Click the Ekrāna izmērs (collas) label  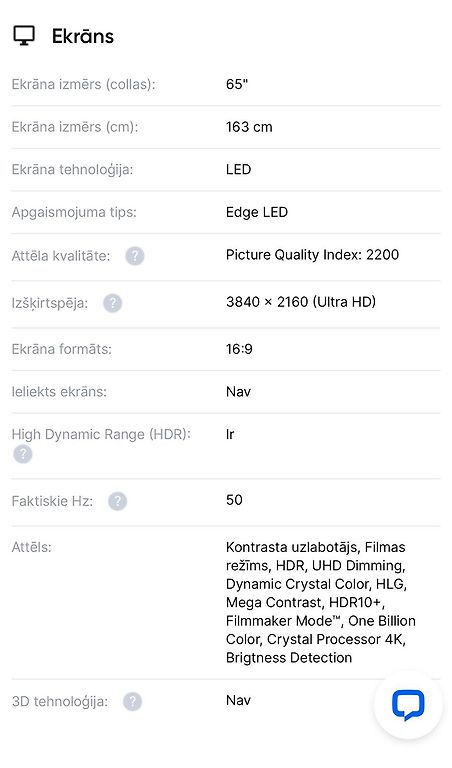(83, 84)
